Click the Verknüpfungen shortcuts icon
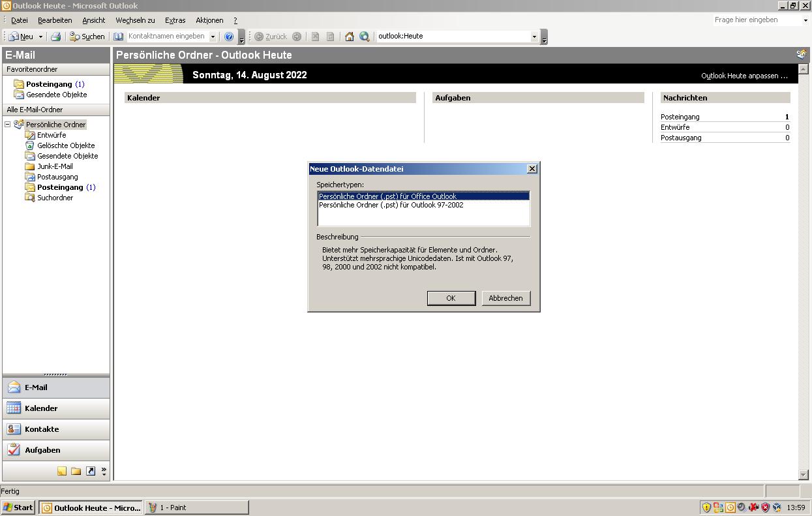 [x=91, y=471]
